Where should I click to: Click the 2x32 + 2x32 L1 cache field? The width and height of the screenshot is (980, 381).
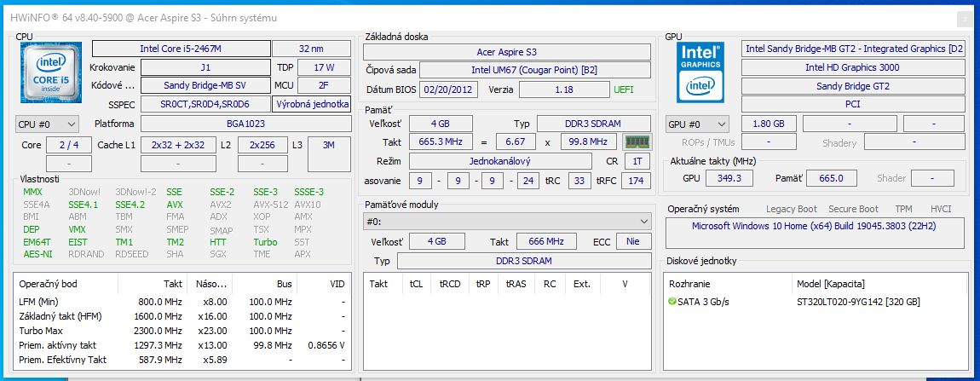(x=178, y=145)
